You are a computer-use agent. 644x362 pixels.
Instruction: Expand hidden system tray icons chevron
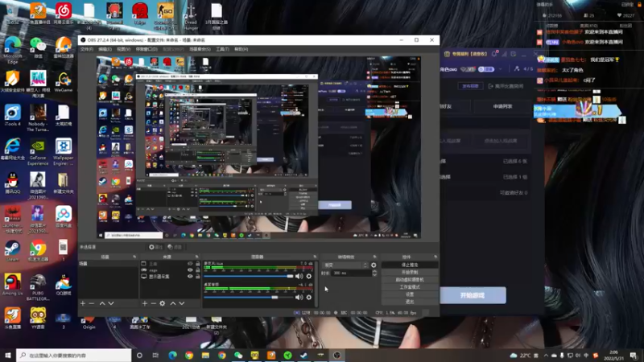[x=546, y=356]
